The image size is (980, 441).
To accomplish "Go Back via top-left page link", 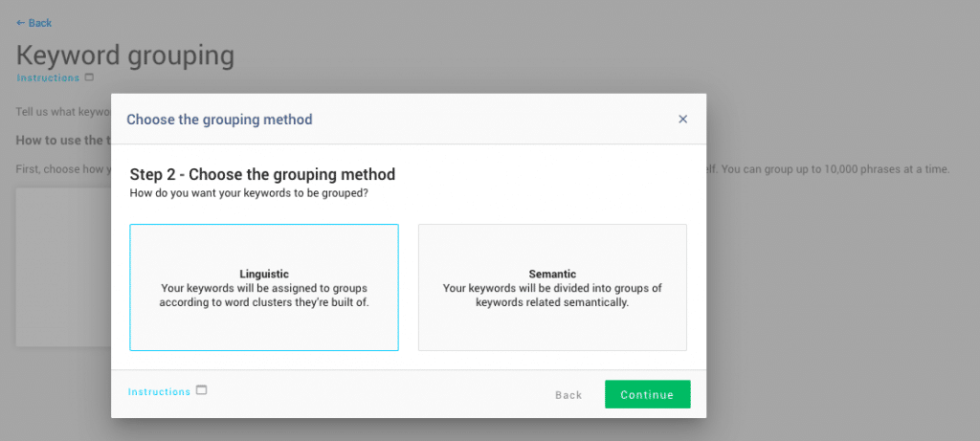I will tap(33, 23).
